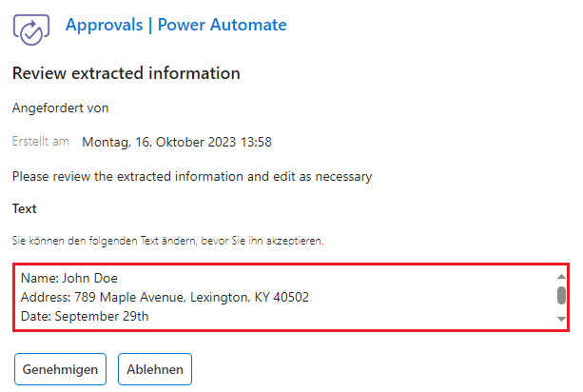Click the 'Sie können den folgenden Text ändern' hint

click(167, 241)
